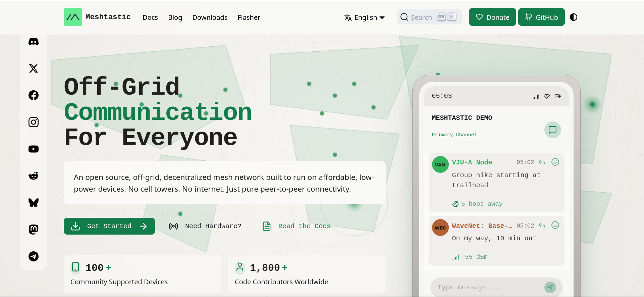
Task: Open the YouTube social icon
Action: pos(34,149)
